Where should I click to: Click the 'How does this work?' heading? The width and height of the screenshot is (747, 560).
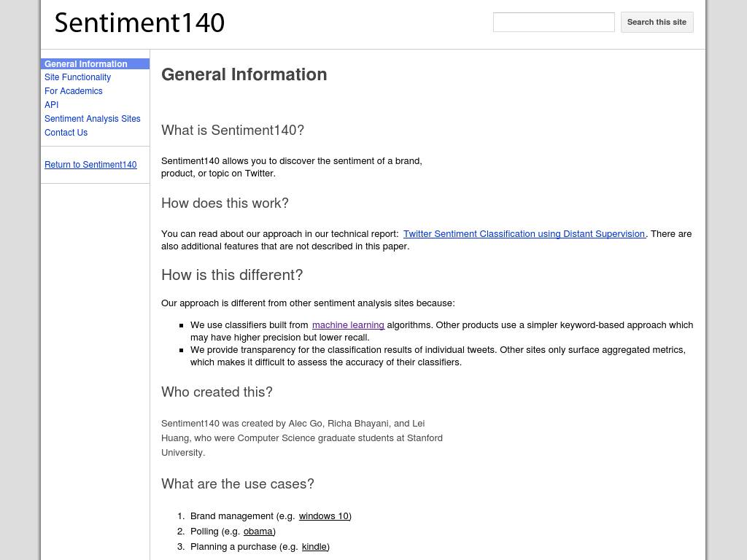click(x=225, y=203)
